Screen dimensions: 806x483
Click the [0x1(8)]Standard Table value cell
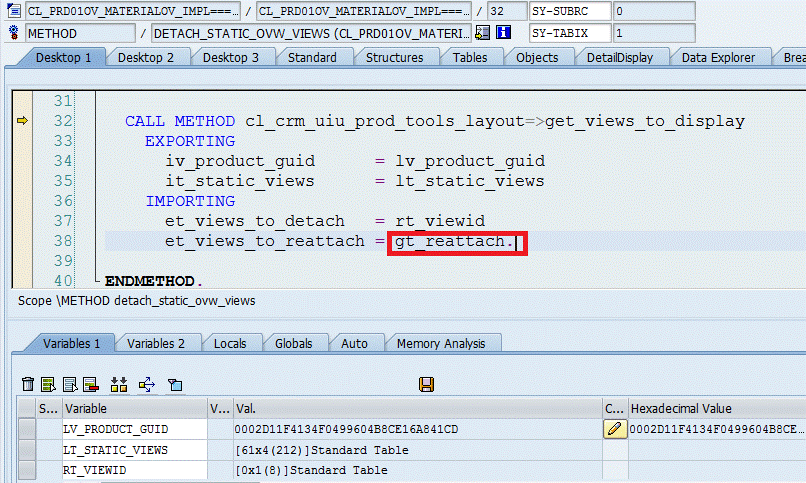tap(417, 470)
